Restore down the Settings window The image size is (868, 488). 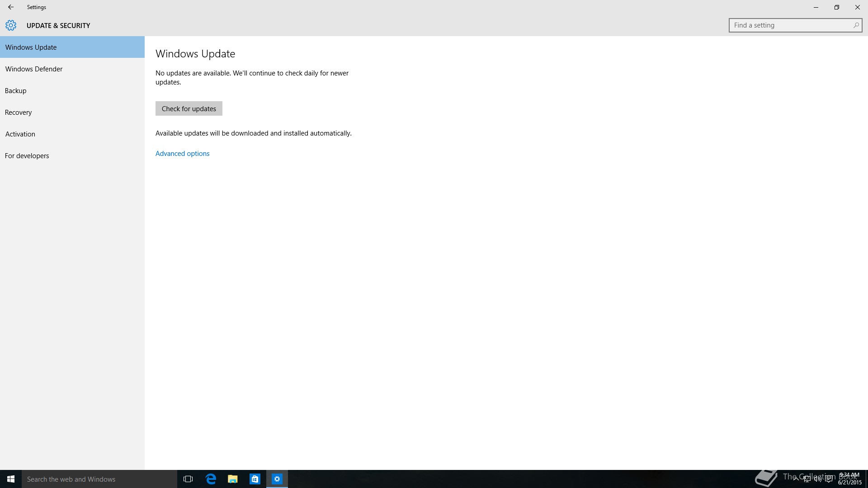click(x=837, y=7)
